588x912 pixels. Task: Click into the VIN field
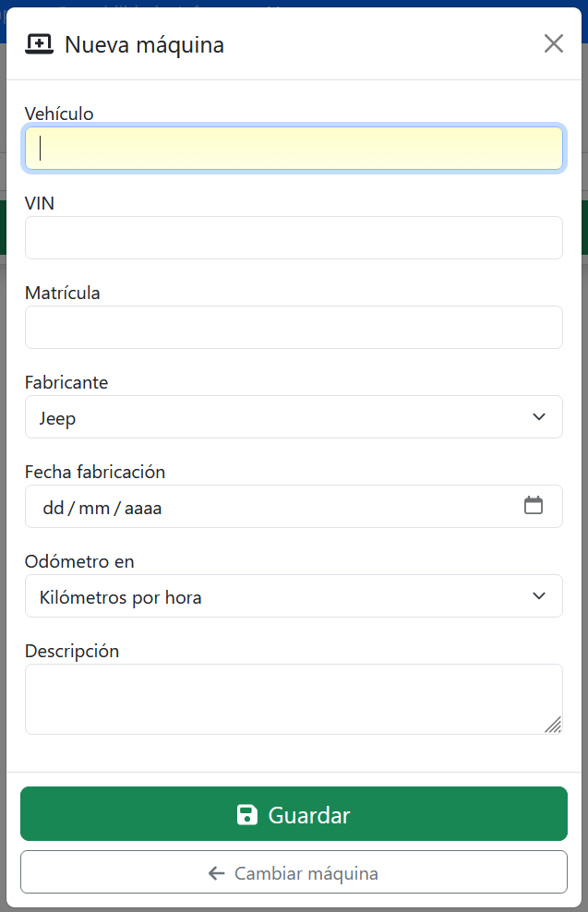[294, 238]
